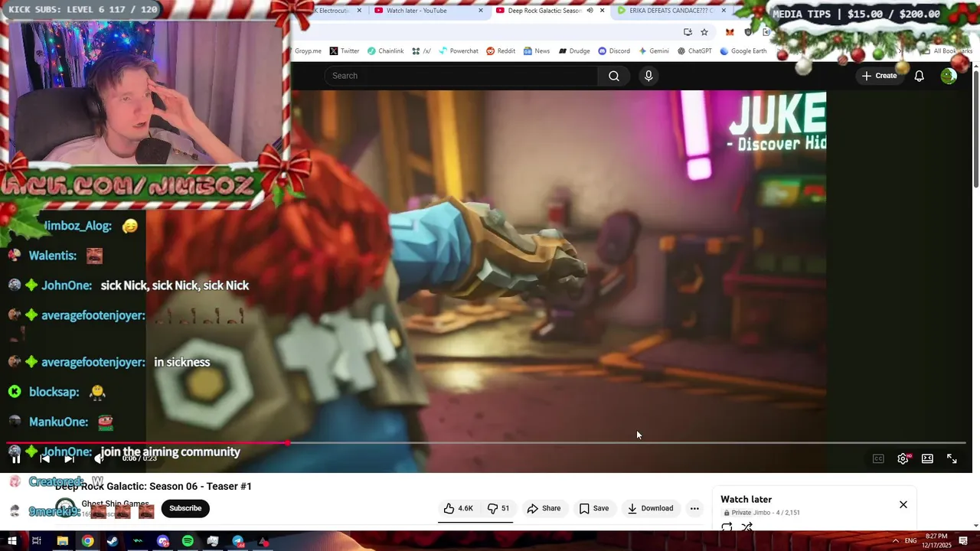Viewport: 980px width, 551px height.
Task: Open the YouTube account avatar menu
Action: pos(949,76)
